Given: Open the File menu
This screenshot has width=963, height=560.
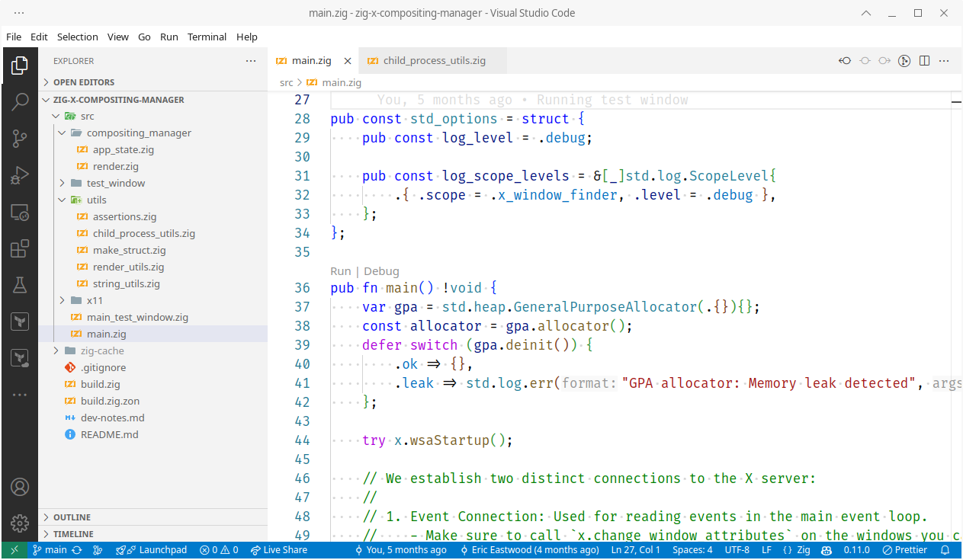Looking at the screenshot, I should point(14,37).
